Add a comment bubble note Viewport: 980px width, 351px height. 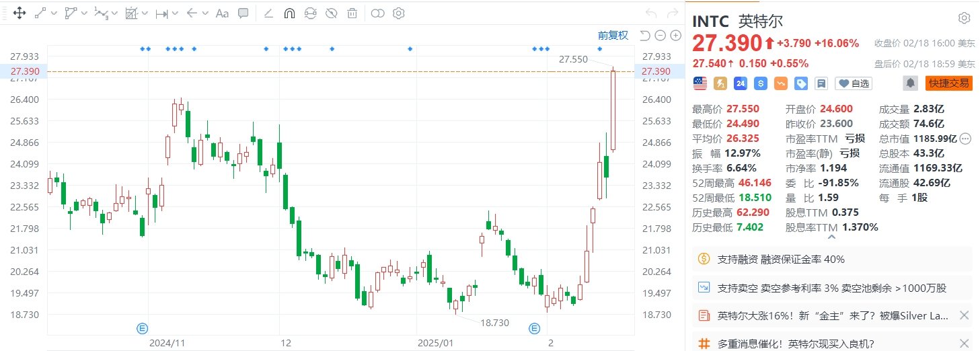[x=243, y=13]
